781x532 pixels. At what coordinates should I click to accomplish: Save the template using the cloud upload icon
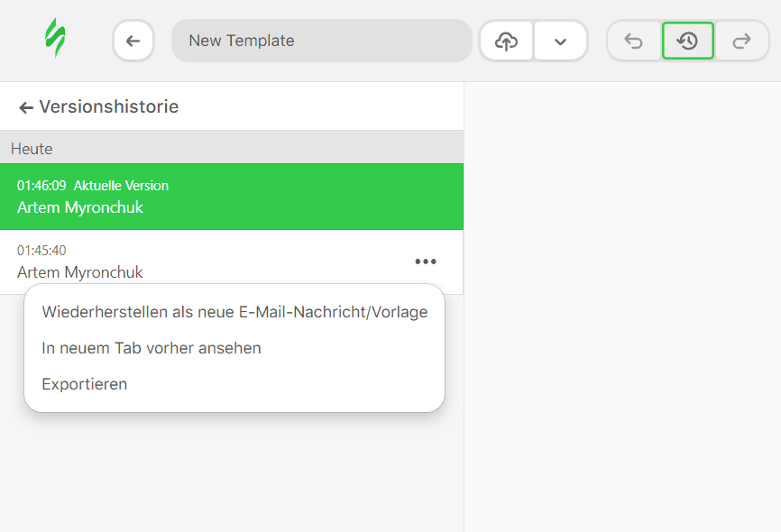tap(506, 41)
